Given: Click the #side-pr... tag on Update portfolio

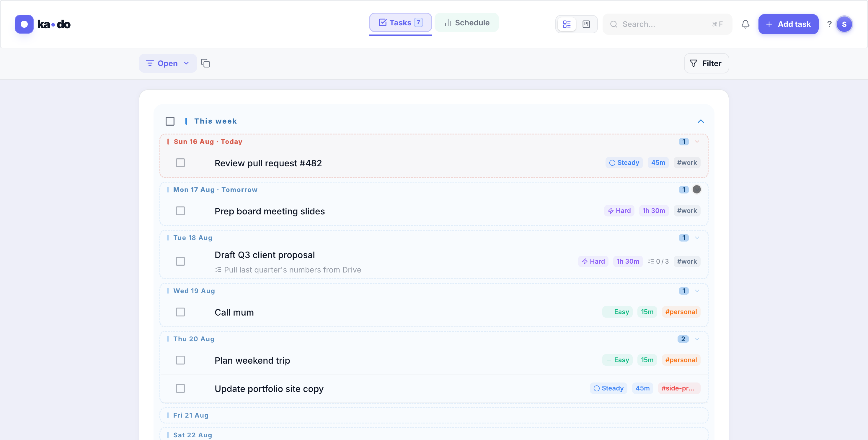Looking at the screenshot, I should click(x=679, y=388).
